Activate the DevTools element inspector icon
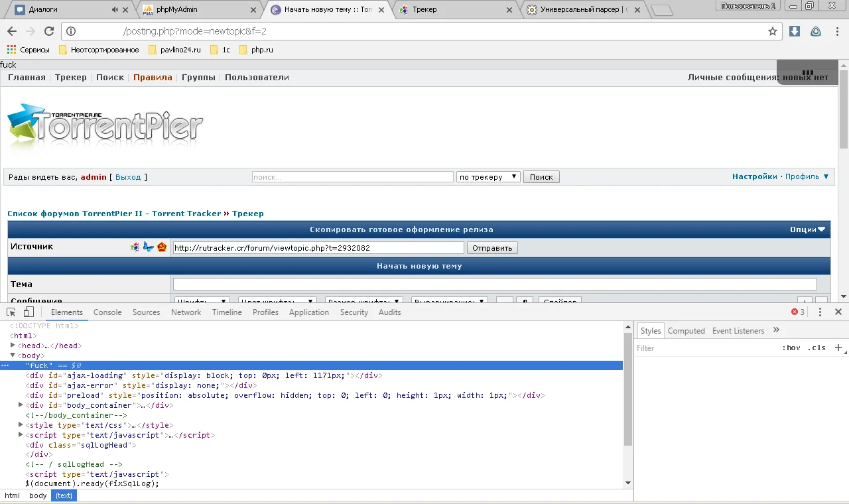849x504 pixels. 11,312
